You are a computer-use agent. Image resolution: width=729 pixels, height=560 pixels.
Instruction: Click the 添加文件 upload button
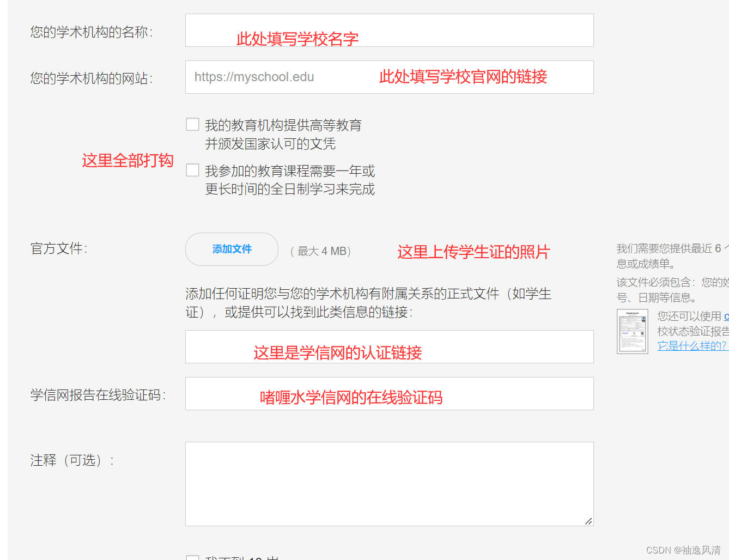231,249
